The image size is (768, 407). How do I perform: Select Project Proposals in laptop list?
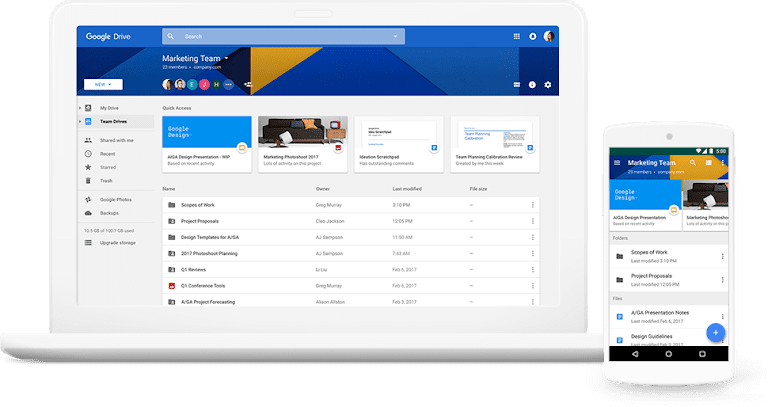[x=351, y=221]
